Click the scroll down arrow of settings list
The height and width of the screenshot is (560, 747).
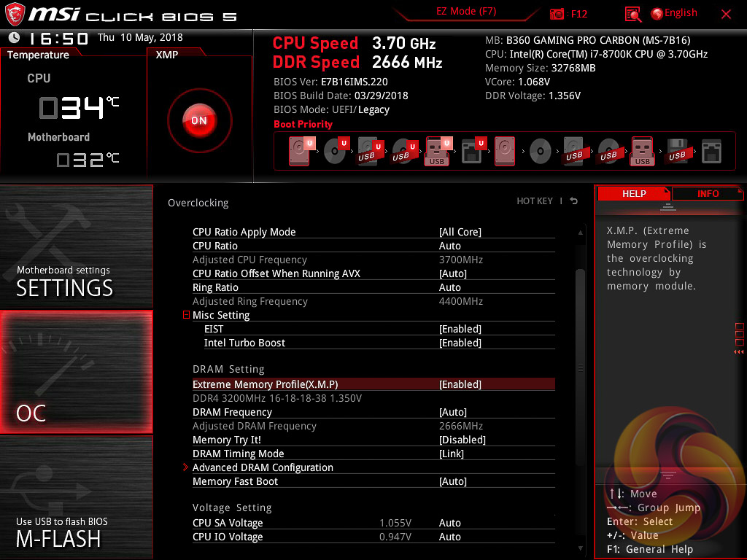coord(580,548)
